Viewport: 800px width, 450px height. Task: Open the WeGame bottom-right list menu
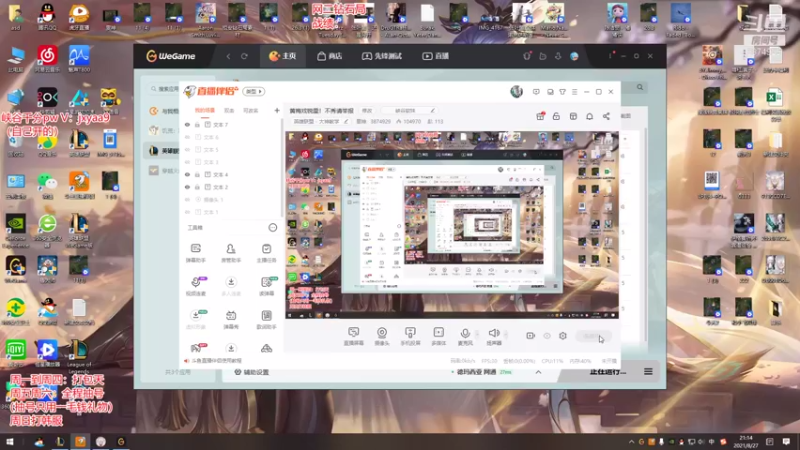[648, 372]
